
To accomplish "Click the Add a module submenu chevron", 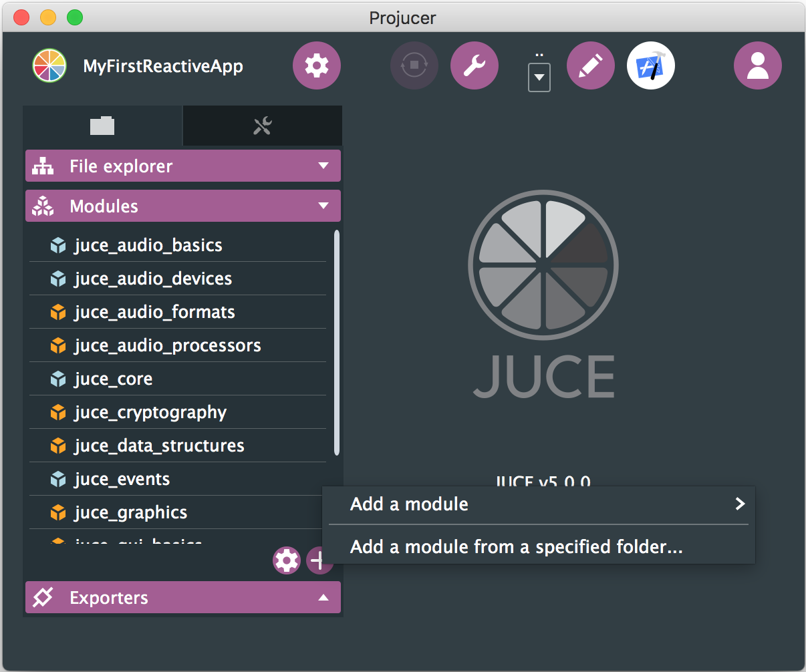I will tap(740, 504).
